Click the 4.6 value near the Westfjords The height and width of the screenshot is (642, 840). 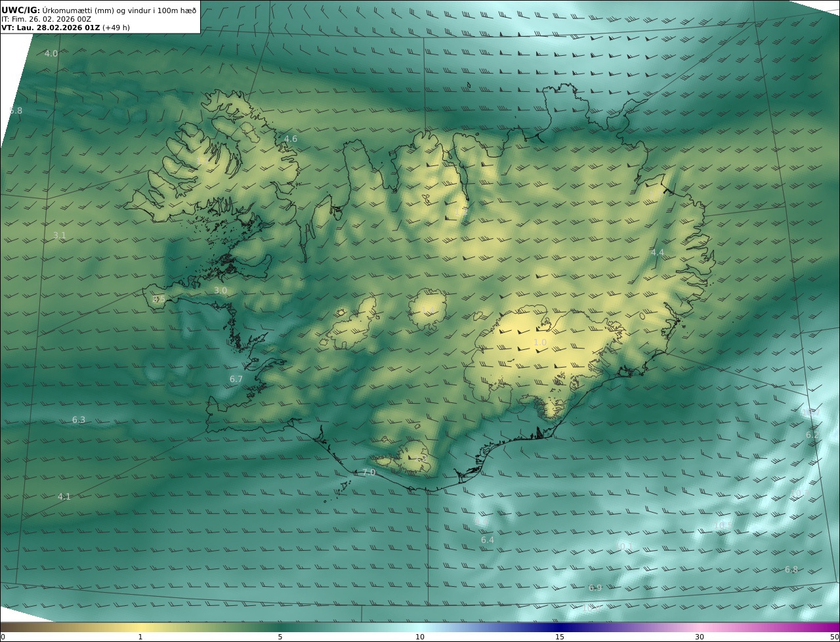[291, 139]
